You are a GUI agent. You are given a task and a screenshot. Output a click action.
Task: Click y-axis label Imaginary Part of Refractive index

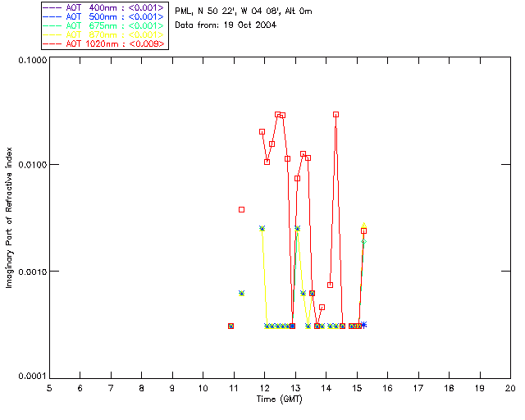(x=9, y=217)
